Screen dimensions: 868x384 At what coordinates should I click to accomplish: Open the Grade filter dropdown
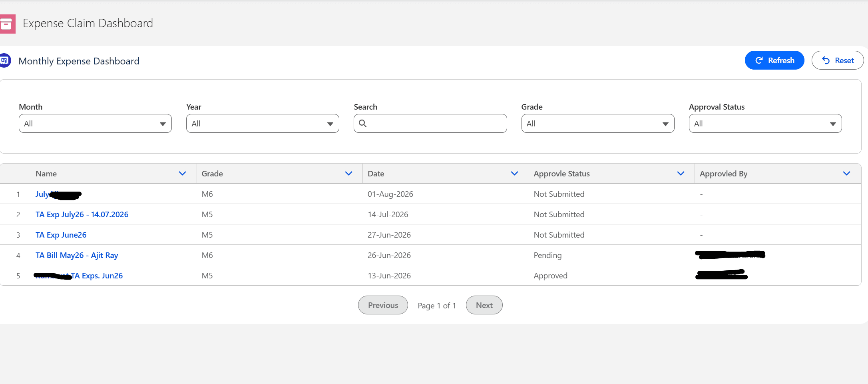(x=598, y=124)
